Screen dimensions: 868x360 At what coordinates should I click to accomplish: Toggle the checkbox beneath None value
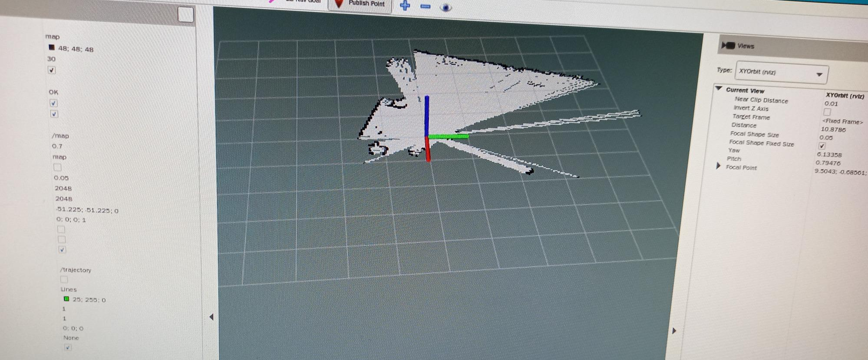(67, 347)
